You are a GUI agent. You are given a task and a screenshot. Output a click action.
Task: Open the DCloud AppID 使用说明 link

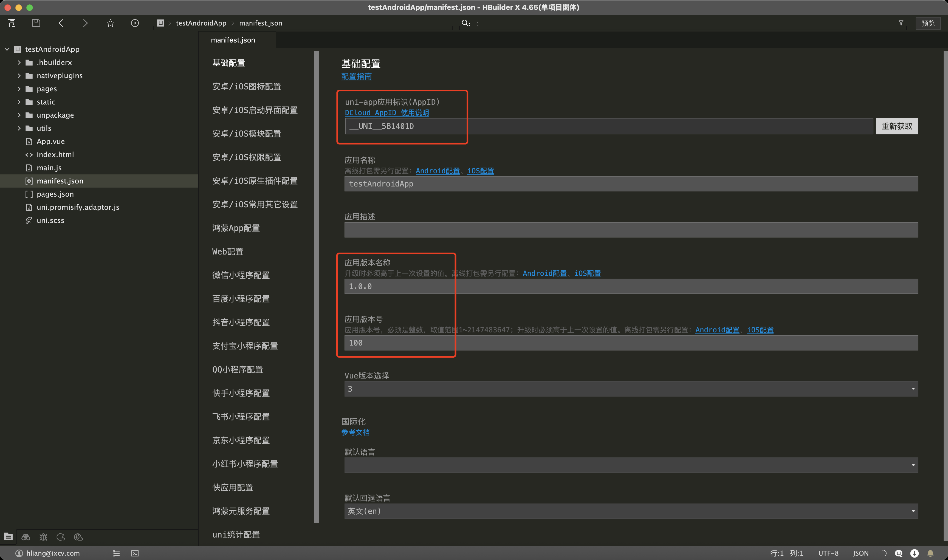[386, 112]
